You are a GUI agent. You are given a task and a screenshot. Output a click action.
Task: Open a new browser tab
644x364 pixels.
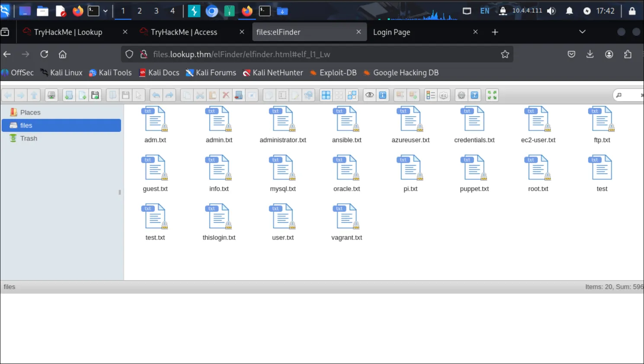[x=495, y=32]
